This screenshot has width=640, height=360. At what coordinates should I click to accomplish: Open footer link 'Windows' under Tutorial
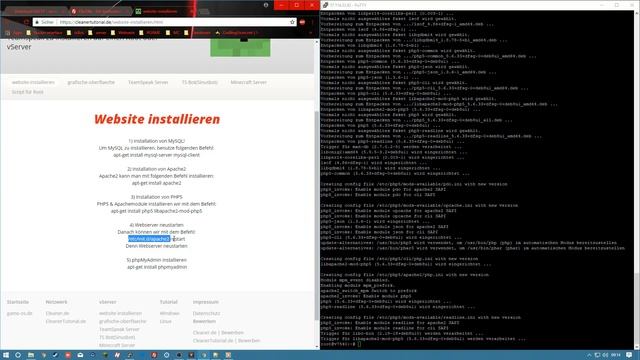169,313
